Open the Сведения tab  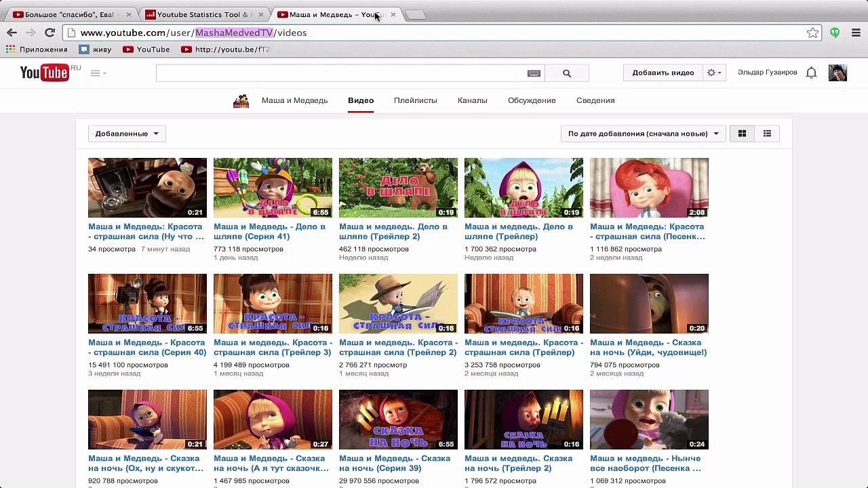tap(595, 100)
